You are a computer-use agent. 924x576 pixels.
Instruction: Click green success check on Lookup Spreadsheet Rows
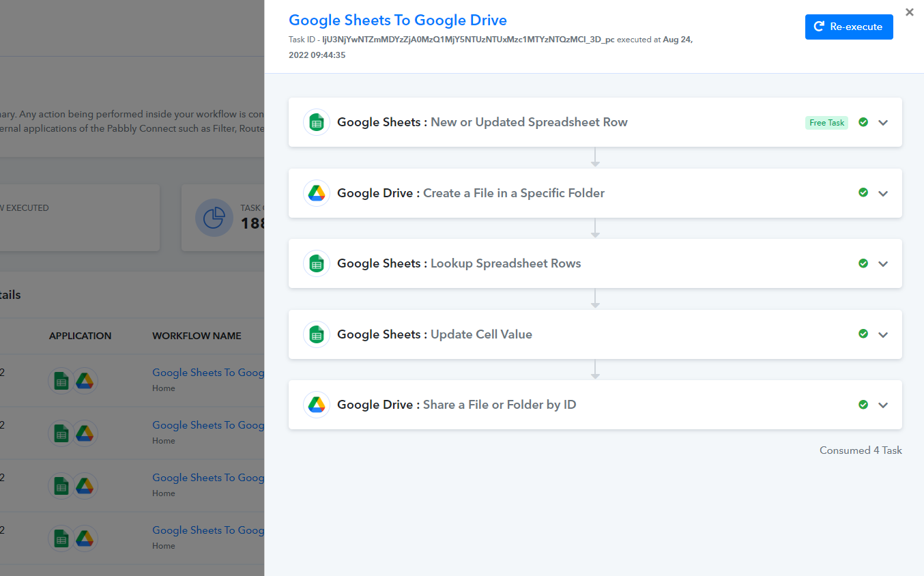click(863, 263)
